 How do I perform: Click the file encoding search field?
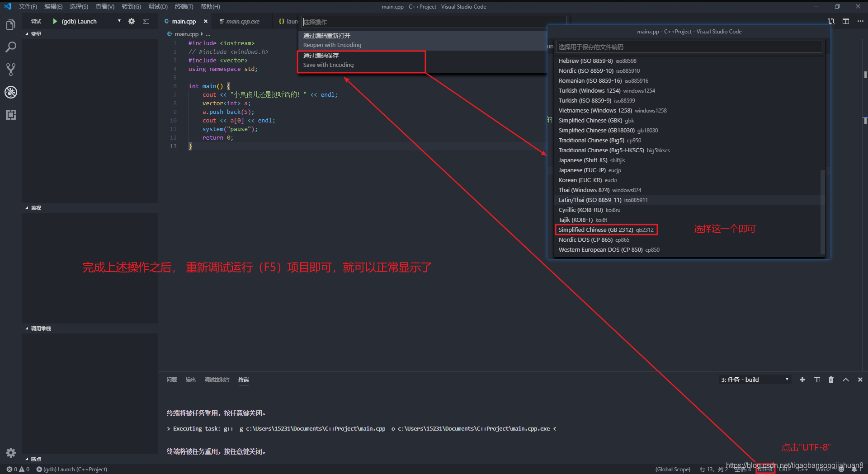(689, 47)
